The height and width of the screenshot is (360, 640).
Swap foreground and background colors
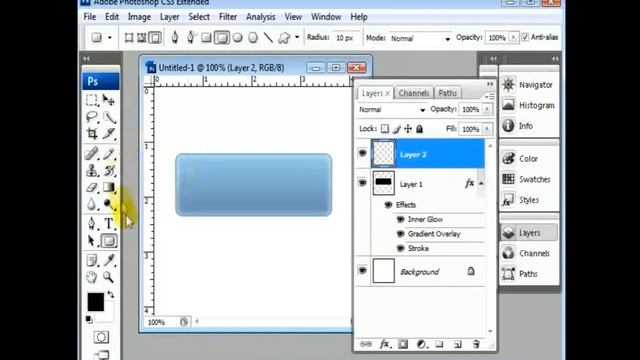coord(111,294)
